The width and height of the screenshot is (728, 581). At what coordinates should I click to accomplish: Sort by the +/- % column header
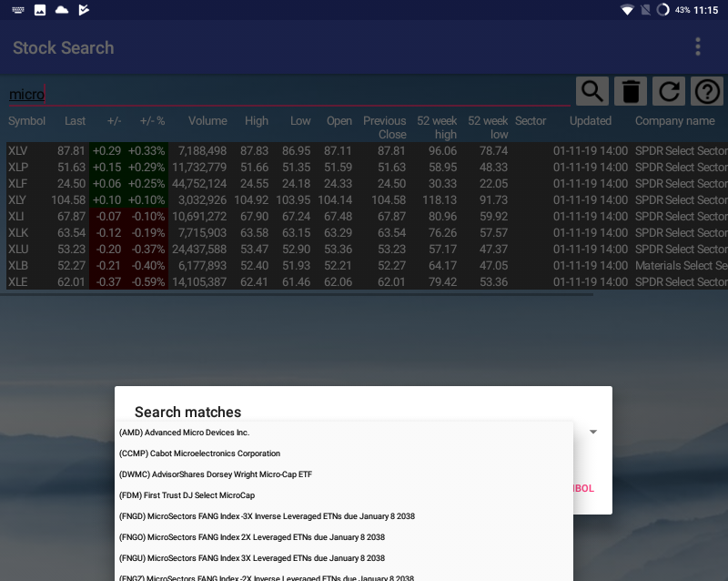[x=152, y=121]
